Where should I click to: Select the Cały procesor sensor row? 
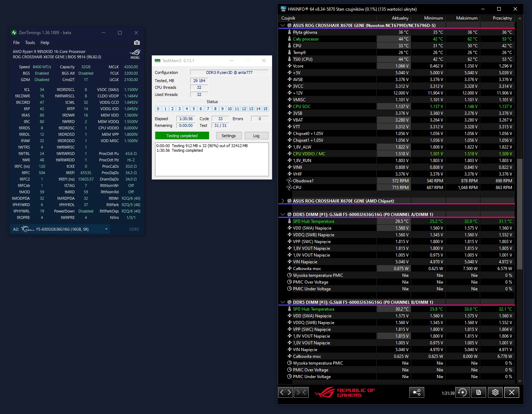point(397,39)
